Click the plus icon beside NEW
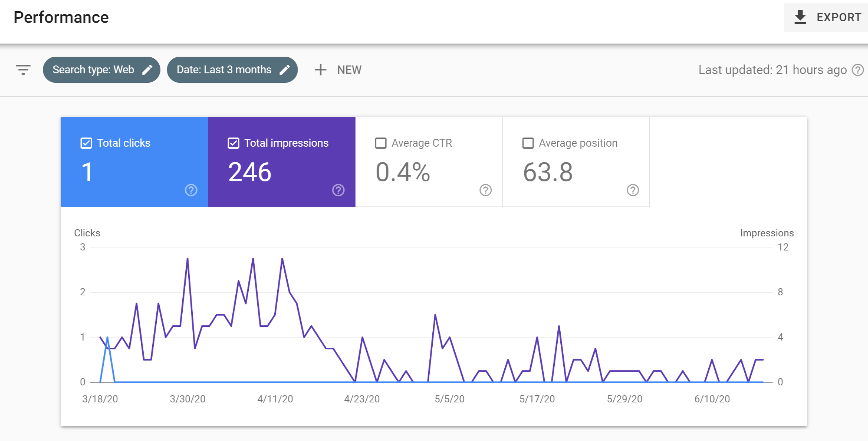This screenshot has height=441, width=868. (x=320, y=70)
